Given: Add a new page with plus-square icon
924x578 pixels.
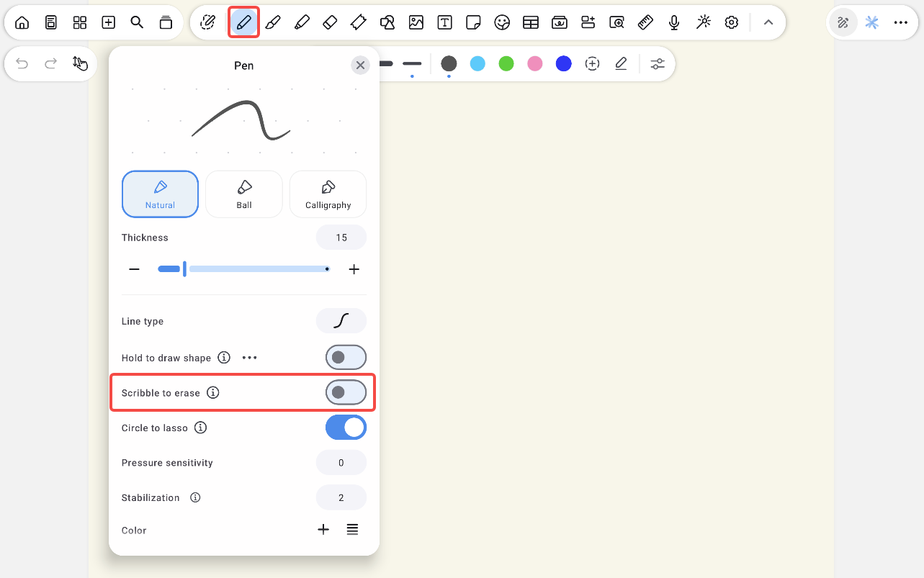Looking at the screenshot, I should click(x=109, y=22).
